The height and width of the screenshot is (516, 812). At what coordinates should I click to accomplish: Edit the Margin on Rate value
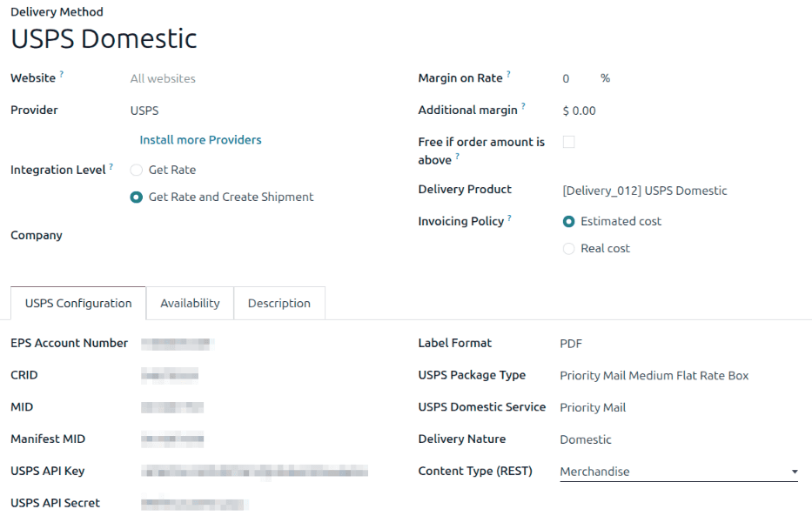pos(566,78)
